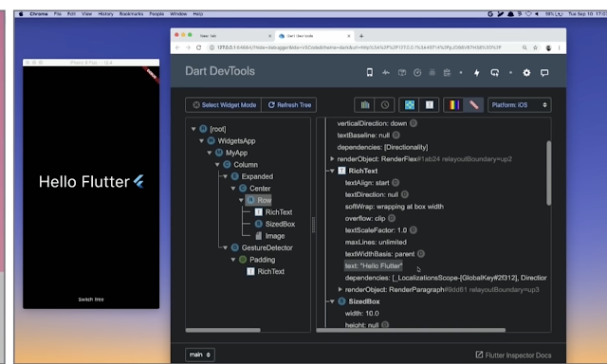Click the Image file icon in widget tree
Viewport: 607px width, 364px height.
259,236
